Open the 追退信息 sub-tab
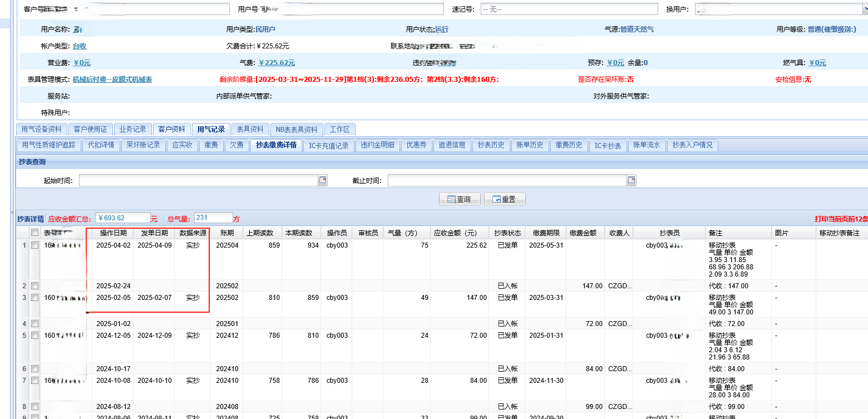Viewport: 868px width, 419px height. [x=452, y=145]
